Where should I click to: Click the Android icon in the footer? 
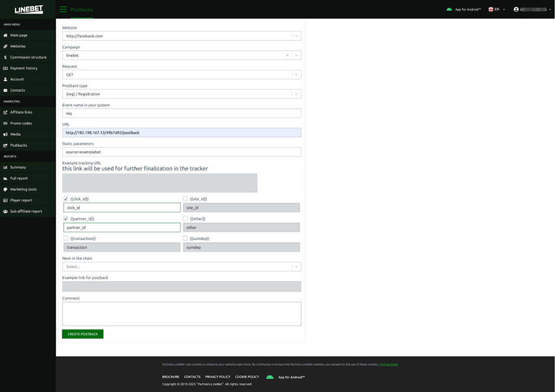(270, 377)
